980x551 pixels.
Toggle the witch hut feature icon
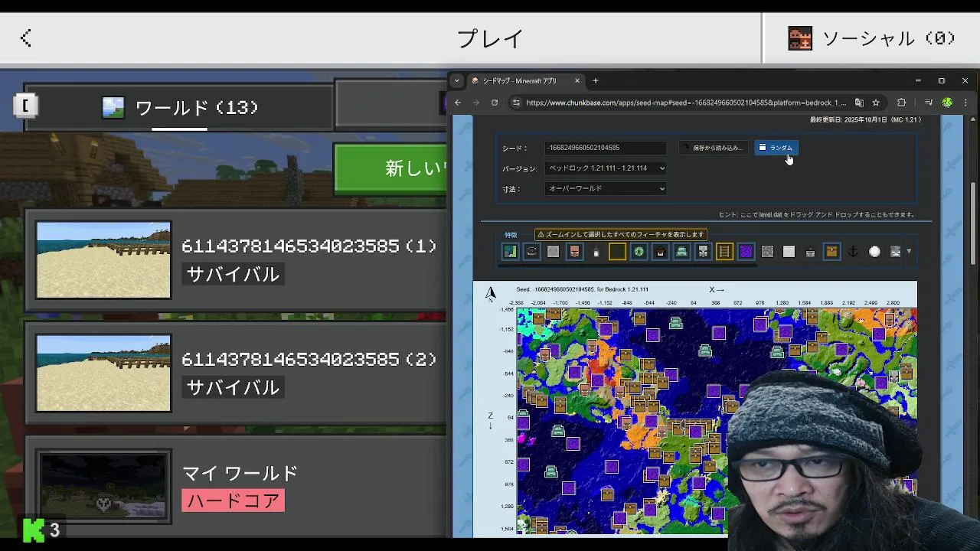point(660,251)
